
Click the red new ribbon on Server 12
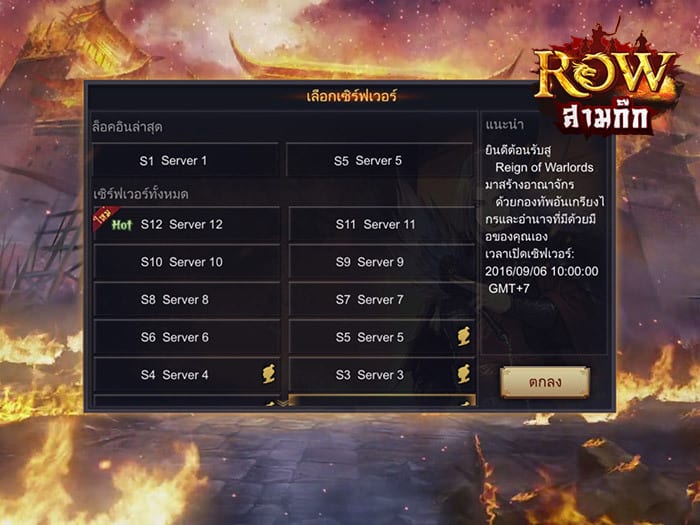point(104,217)
